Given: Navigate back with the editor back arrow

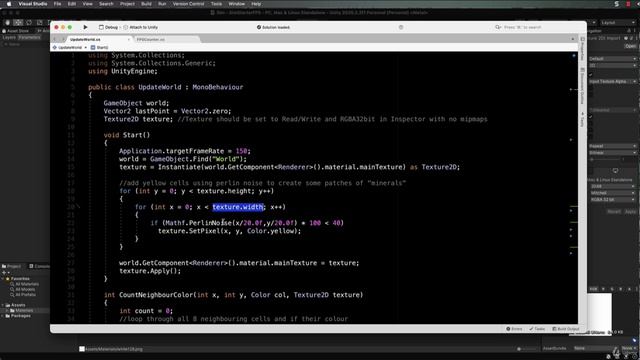Looking at the screenshot, I should point(55,40).
